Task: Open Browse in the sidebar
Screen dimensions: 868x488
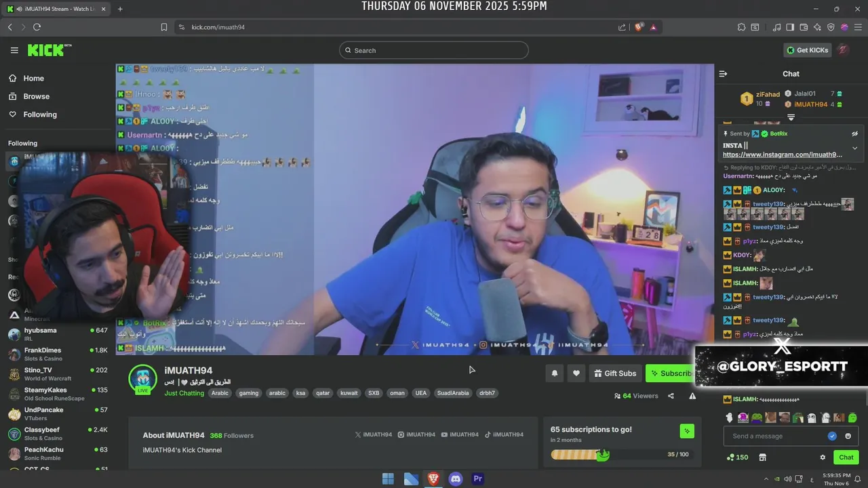Action: [36, 96]
